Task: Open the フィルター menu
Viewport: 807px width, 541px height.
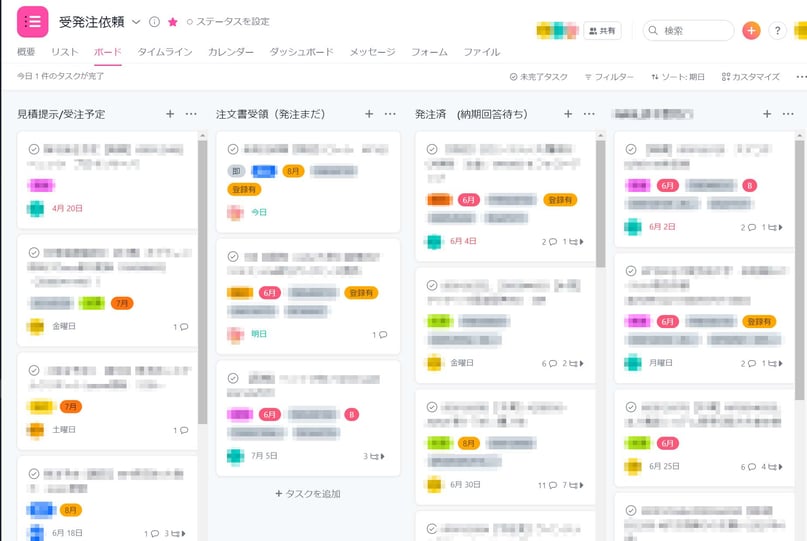Action: (609, 77)
